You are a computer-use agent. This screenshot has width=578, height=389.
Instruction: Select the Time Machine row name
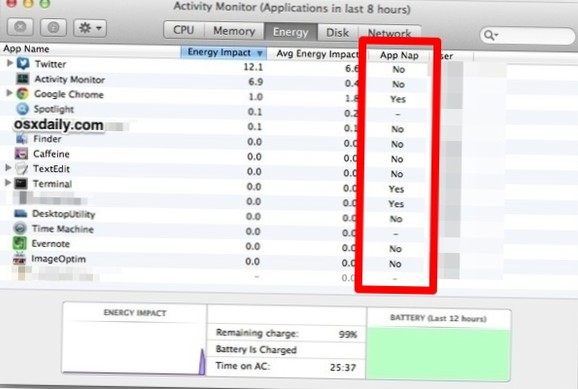[63, 229]
